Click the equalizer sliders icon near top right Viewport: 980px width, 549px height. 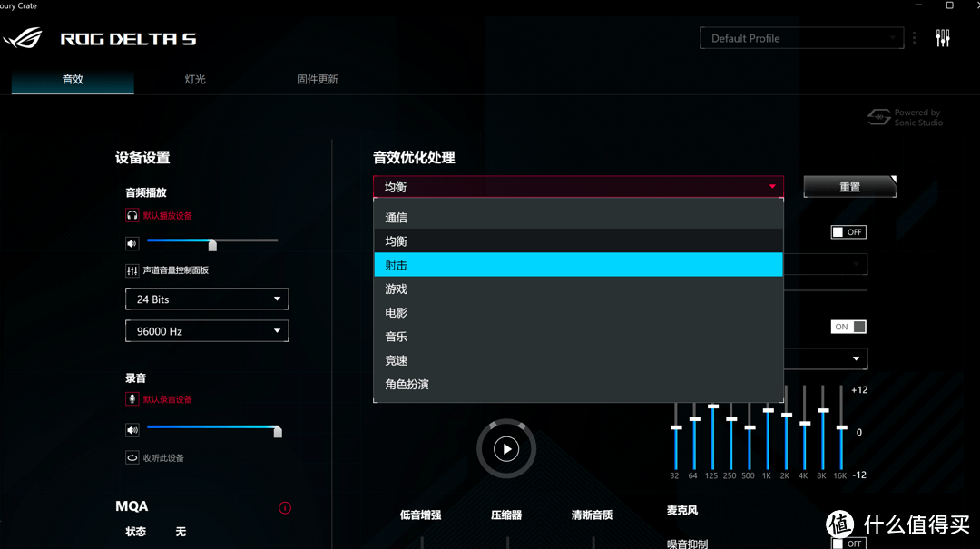944,38
